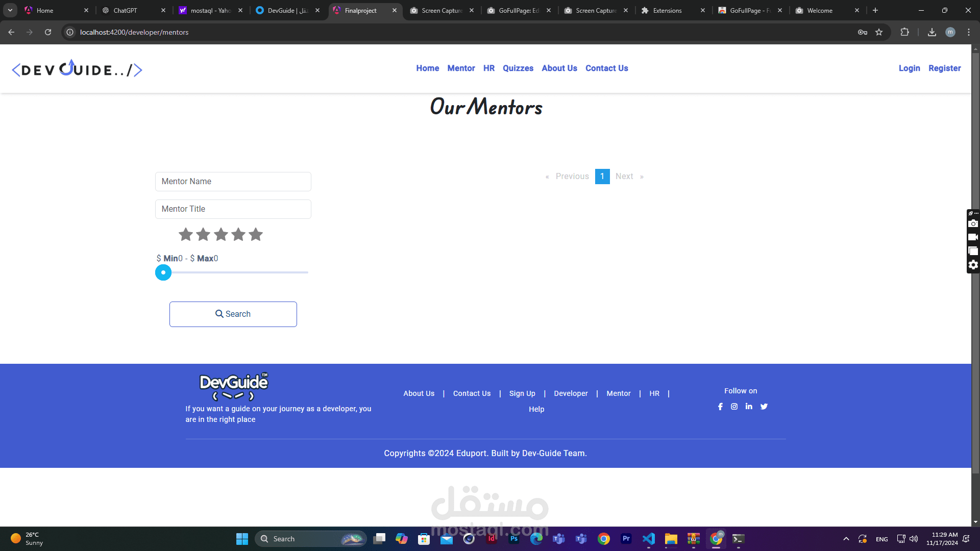Click the Search mentors button
This screenshot has height=551, width=980.
[x=233, y=314]
